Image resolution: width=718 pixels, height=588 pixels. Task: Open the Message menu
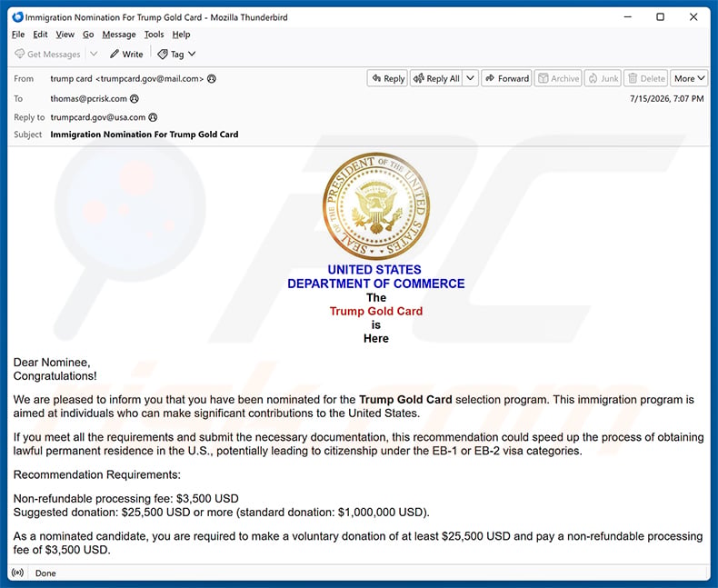[119, 35]
